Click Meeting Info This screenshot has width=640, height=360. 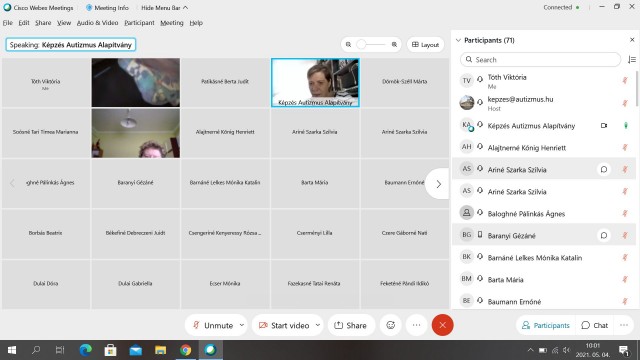(x=107, y=8)
